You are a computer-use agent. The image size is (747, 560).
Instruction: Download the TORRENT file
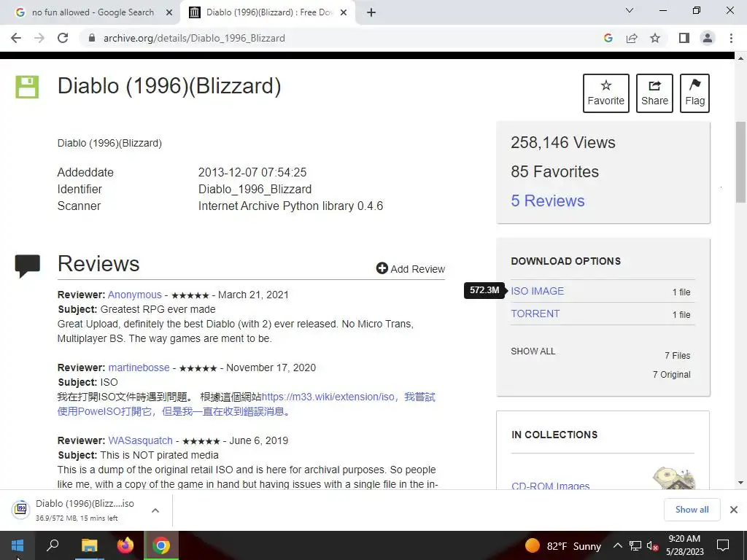[535, 314]
